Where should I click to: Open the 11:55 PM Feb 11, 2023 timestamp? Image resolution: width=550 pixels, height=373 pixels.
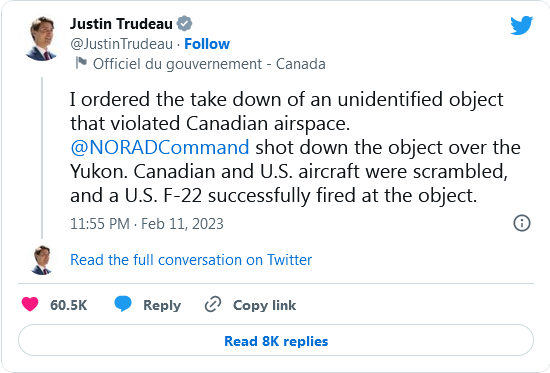click(147, 224)
